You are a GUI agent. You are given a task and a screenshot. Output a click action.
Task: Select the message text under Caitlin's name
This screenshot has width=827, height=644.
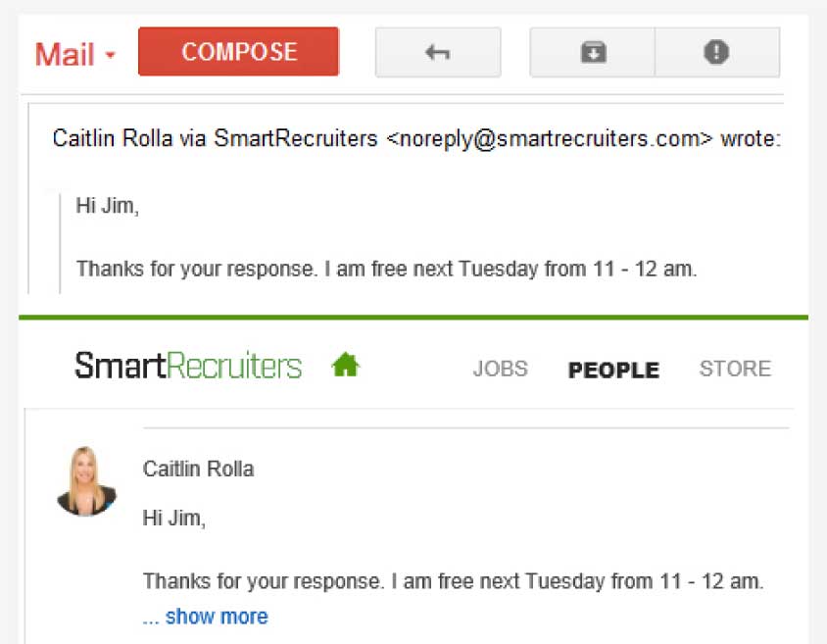pyautogui.click(x=453, y=582)
